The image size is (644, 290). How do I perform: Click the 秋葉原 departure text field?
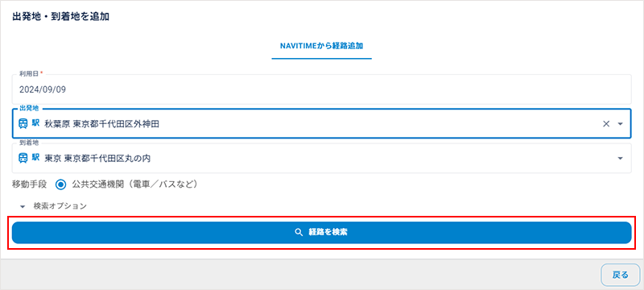pyautogui.click(x=321, y=123)
